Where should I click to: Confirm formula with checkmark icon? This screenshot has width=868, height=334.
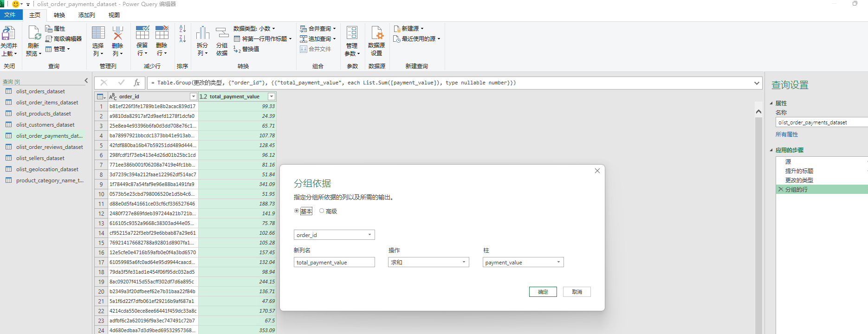(121, 83)
